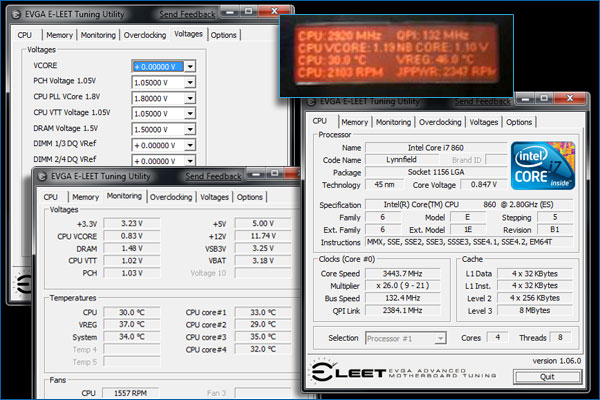Click the CPU core#3 35.0 °C reading
Viewport: 600px width, 400px height.
263,336
